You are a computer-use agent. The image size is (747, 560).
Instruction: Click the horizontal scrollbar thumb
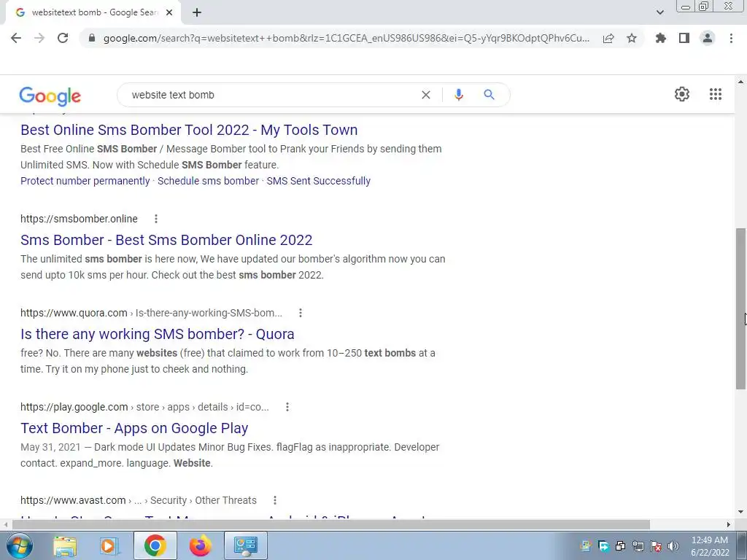click(330, 524)
